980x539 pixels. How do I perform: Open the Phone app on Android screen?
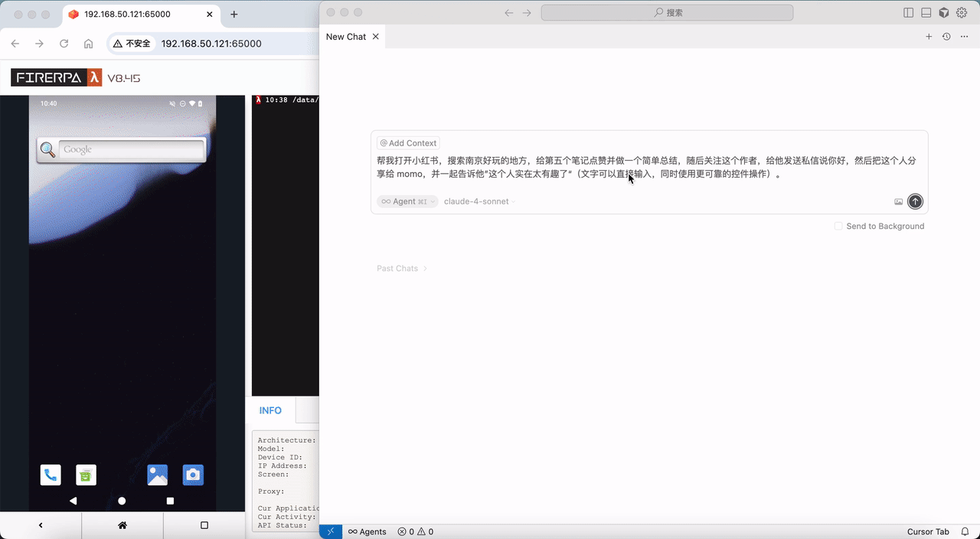tap(51, 475)
